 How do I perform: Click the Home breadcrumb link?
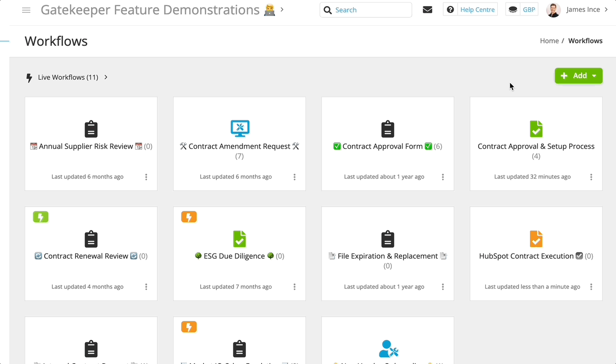(x=549, y=41)
